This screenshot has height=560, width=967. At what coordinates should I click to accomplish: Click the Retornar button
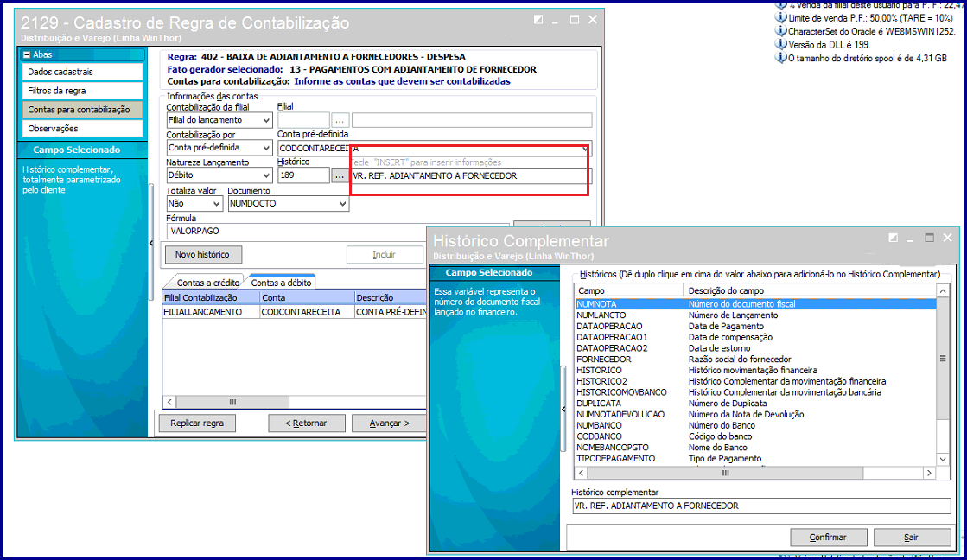306,423
